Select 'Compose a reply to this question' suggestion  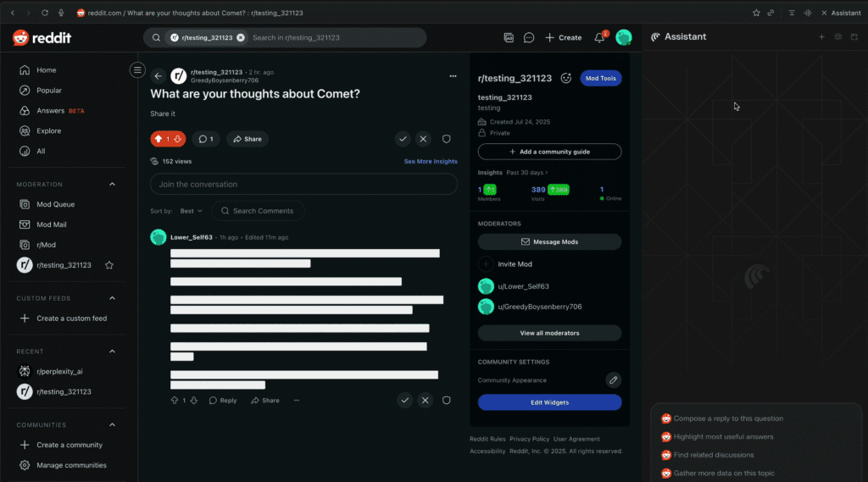click(x=722, y=418)
